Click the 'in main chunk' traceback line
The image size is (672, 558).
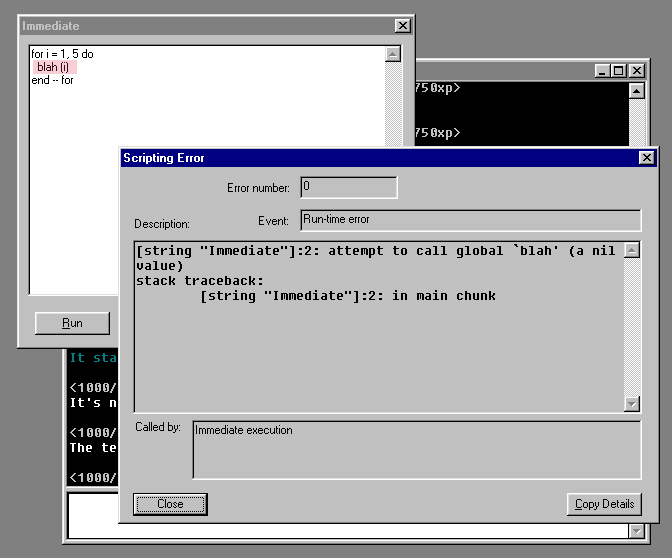tap(348, 296)
